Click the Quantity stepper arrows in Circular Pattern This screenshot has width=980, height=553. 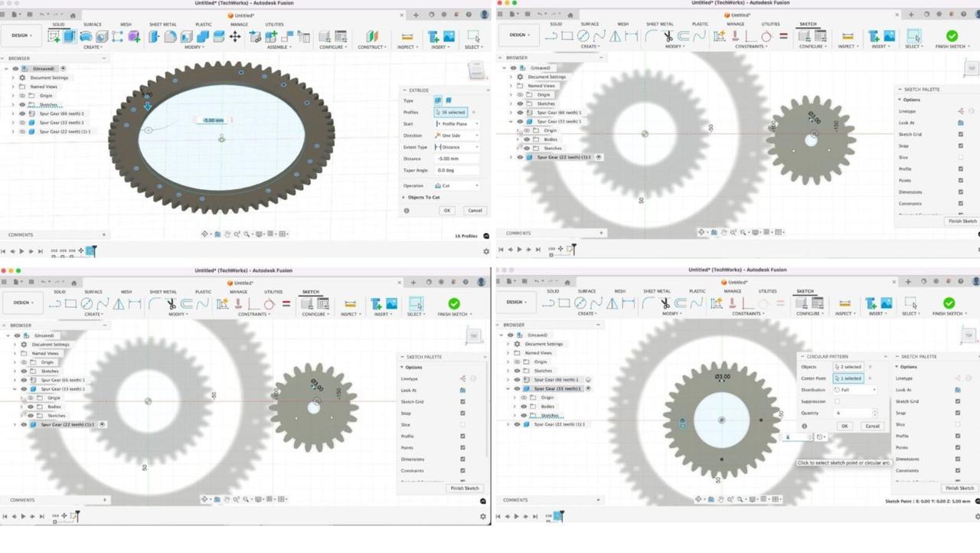tap(874, 413)
